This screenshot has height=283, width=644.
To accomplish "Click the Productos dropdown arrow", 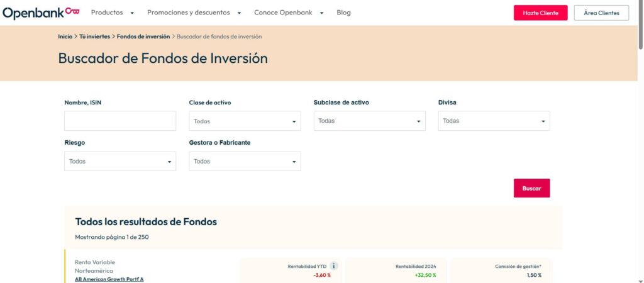I will point(132,13).
